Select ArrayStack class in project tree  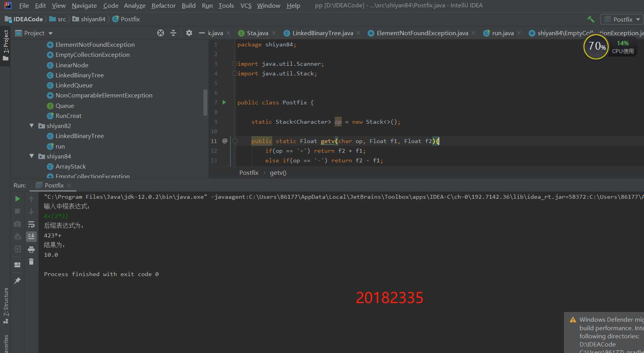(x=71, y=166)
